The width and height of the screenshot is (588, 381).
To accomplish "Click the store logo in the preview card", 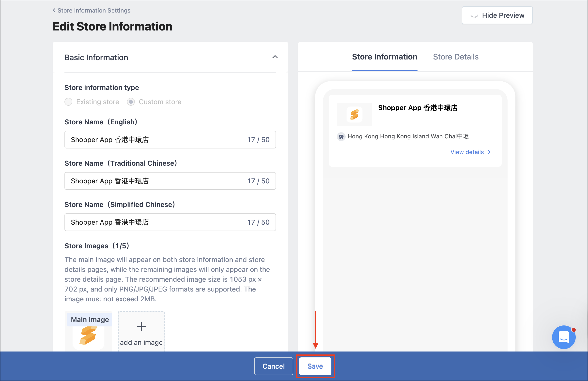I will 354,115.
